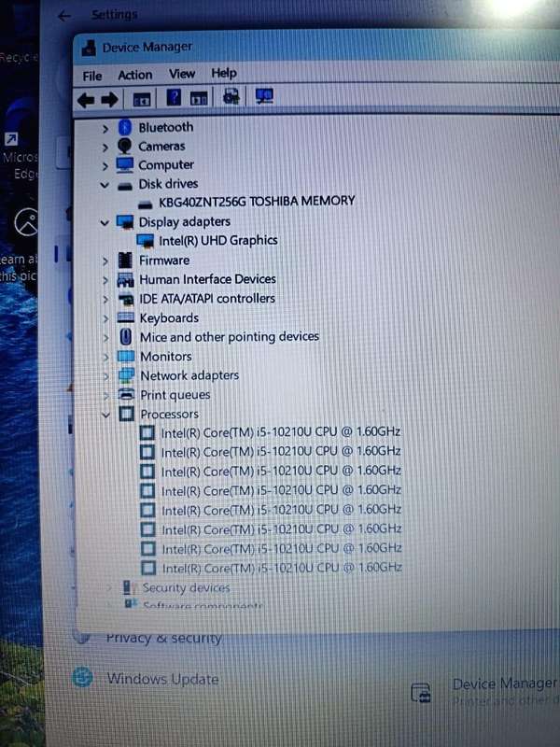The image size is (560, 747).
Task: Expand the Bluetooth category
Action: [x=105, y=129]
